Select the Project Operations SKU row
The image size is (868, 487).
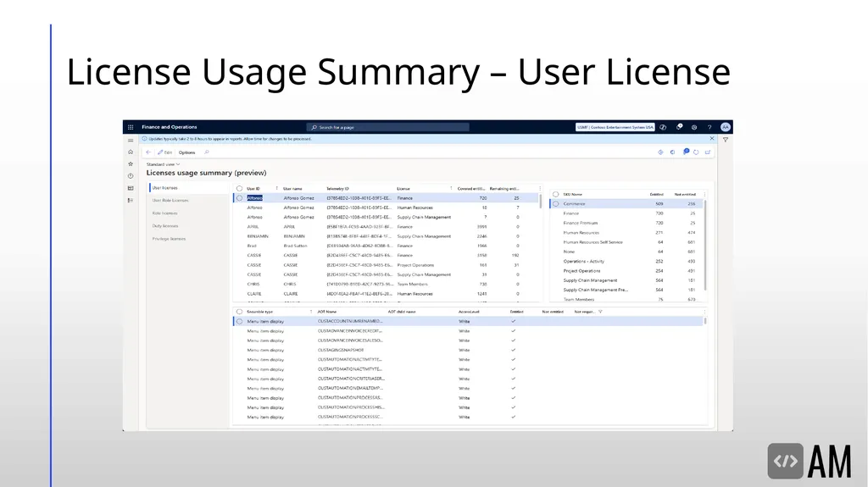point(628,271)
